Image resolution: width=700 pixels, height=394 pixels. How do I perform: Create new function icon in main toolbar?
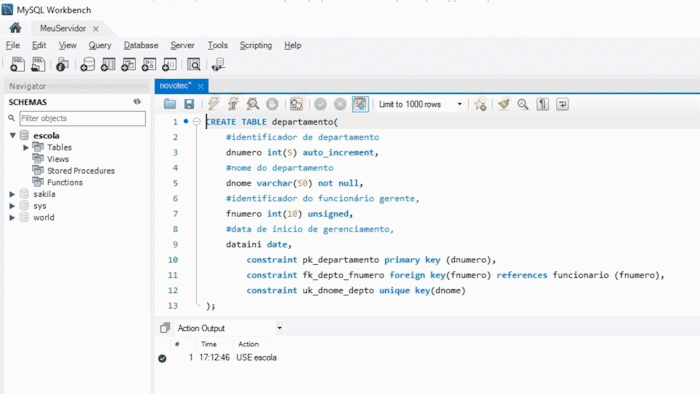[169, 65]
